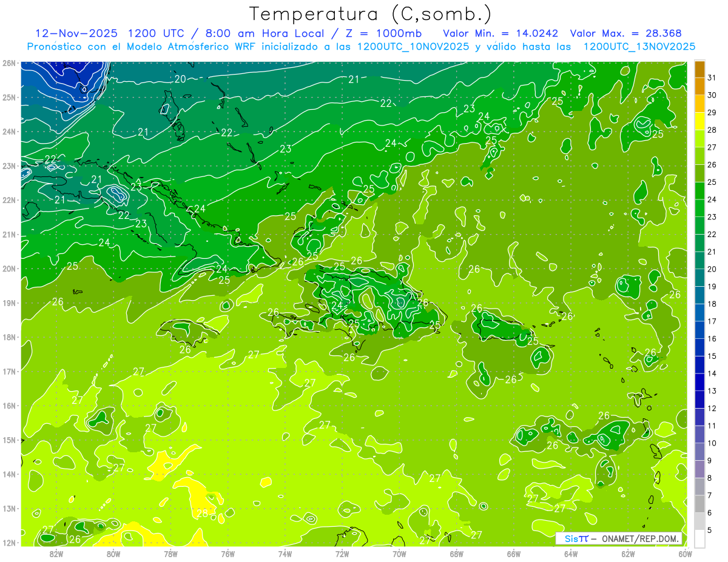This screenshot has height=562, width=728.
Task: Click the 72W longitude axis label
Action: pyautogui.click(x=342, y=554)
